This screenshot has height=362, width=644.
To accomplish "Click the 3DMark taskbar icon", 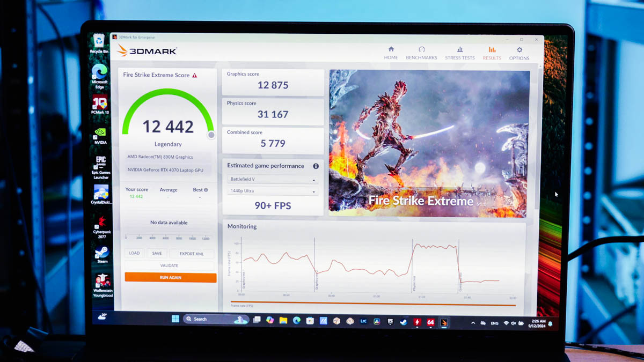I will pos(444,322).
